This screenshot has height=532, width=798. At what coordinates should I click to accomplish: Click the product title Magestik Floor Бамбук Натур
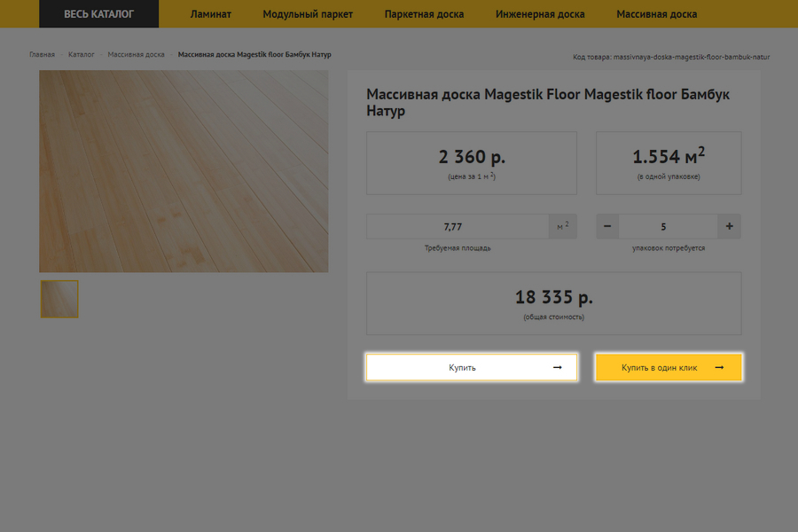[x=548, y=102]
